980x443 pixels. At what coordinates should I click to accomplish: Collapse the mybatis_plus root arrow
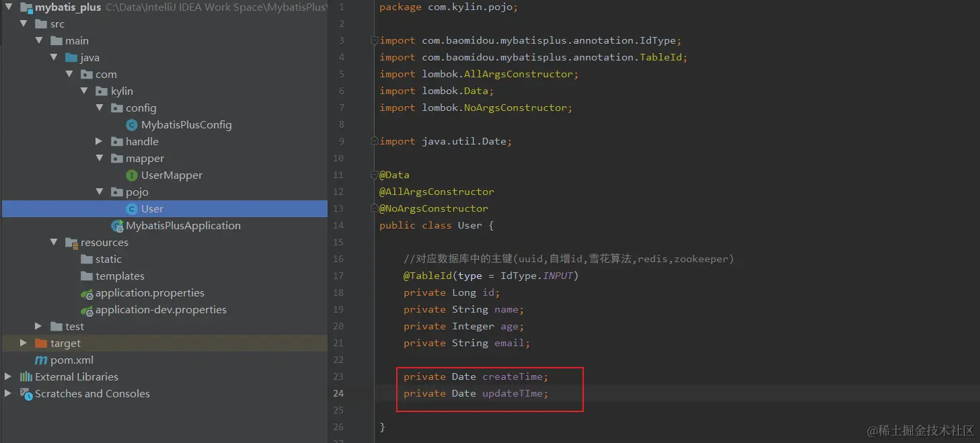(x=8, y=7)
